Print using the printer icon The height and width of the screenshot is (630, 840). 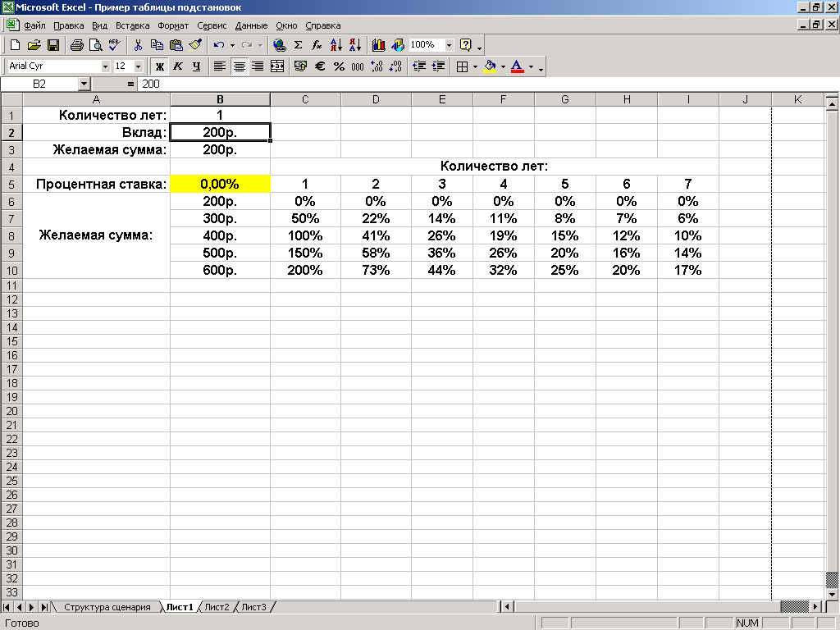(x=77, y=45)
